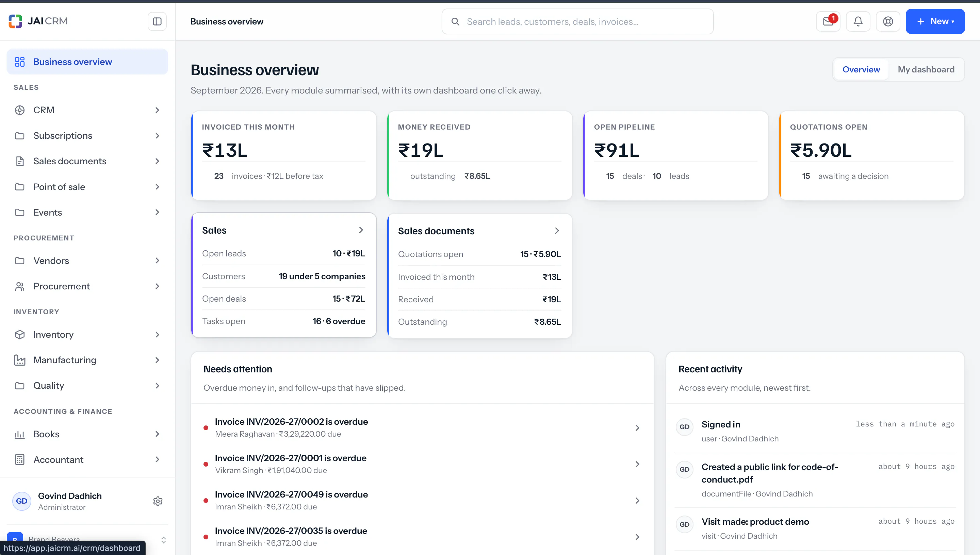Click 'Outstanding' row in Sales documents card

(x=480, y=322)
